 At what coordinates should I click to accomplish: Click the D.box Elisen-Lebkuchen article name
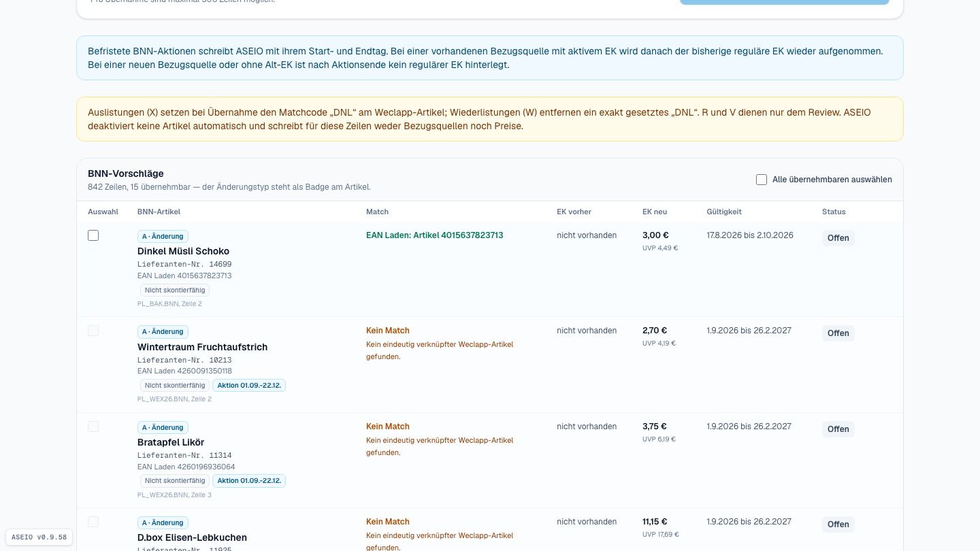coord(192,537)
